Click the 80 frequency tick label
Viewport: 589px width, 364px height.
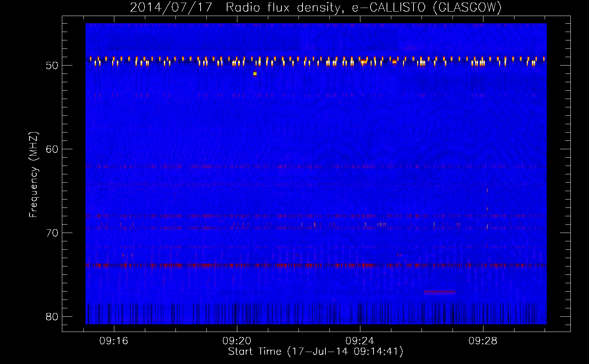(x=52, y=317)
